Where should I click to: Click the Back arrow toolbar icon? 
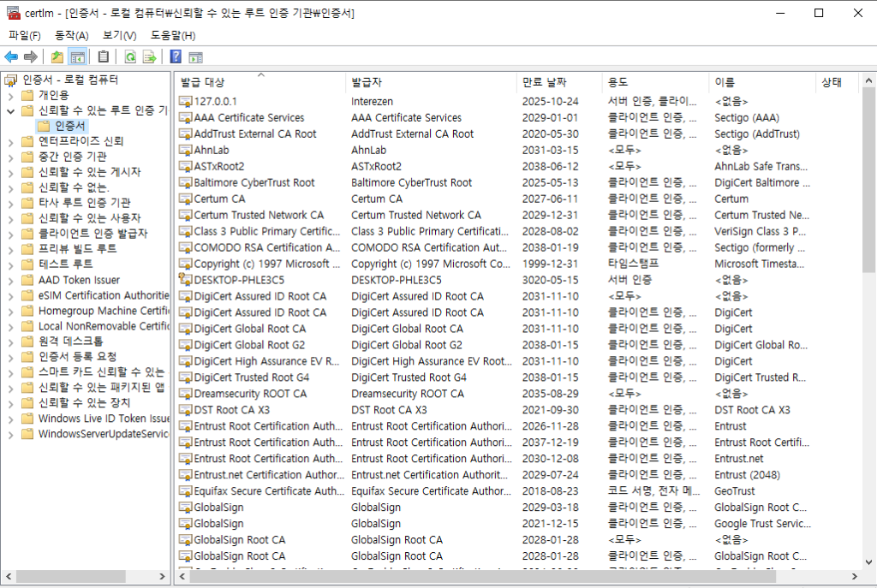point(11,57)
